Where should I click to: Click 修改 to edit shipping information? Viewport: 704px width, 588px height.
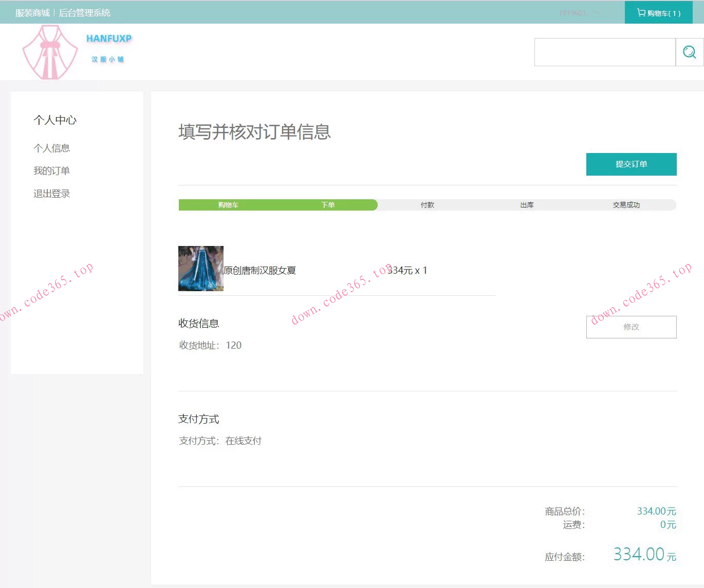click(631, 327)
